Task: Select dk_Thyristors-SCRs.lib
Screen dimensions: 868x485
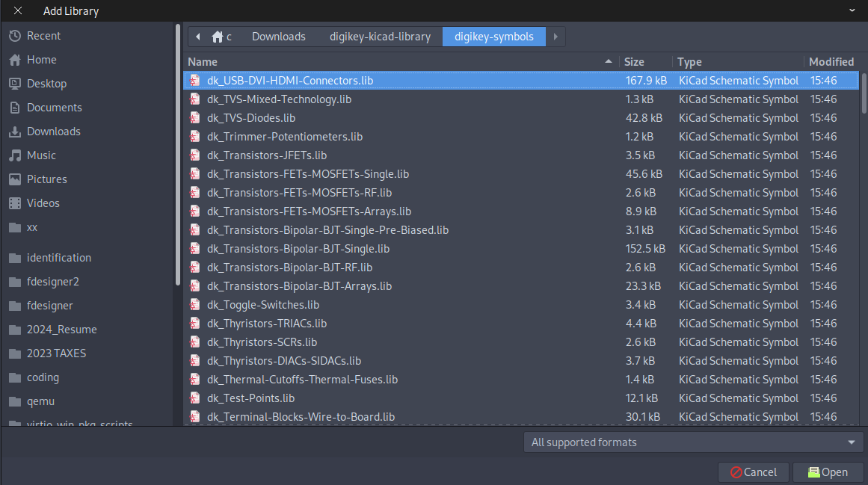Action: coord(521,342)
